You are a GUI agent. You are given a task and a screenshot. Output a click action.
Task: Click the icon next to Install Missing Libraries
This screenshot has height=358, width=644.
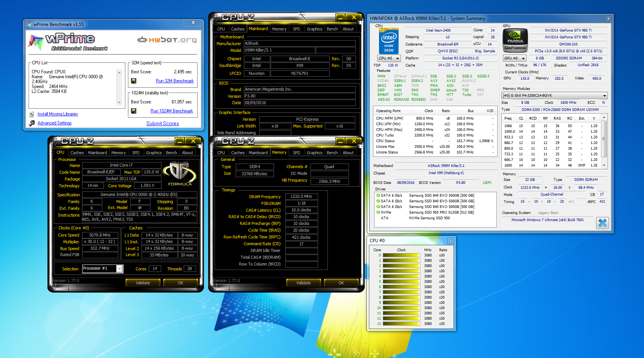point(32,114)
